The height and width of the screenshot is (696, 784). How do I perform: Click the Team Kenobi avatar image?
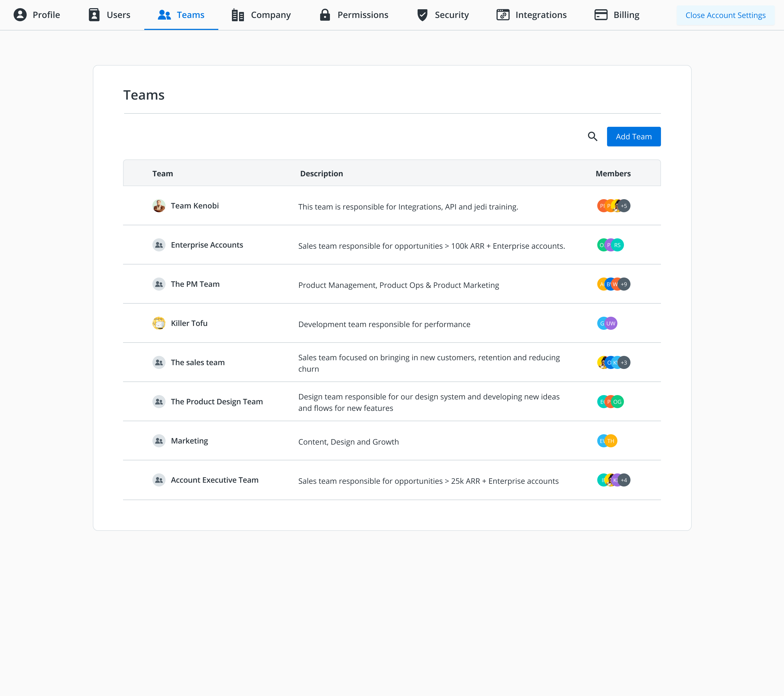[x=159, y=206]
